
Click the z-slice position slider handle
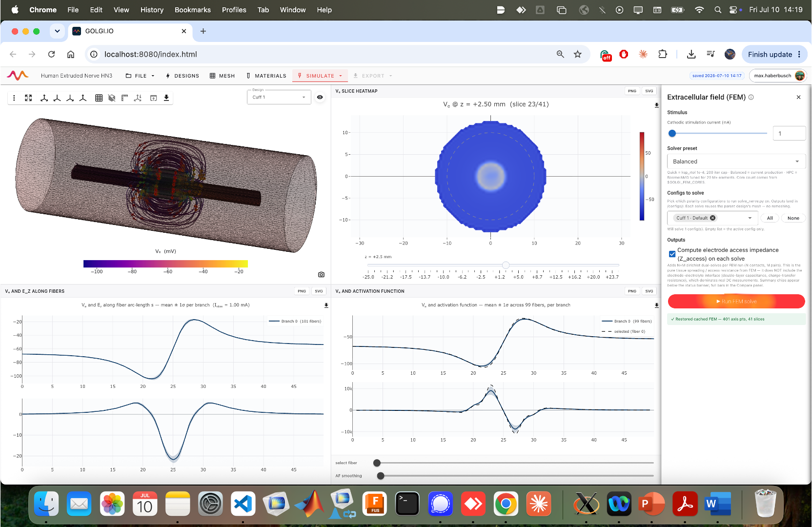[506, 265]
